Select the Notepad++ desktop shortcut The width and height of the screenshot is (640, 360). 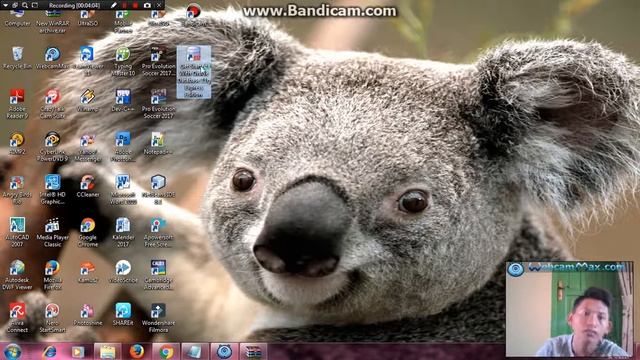point(158,144)
